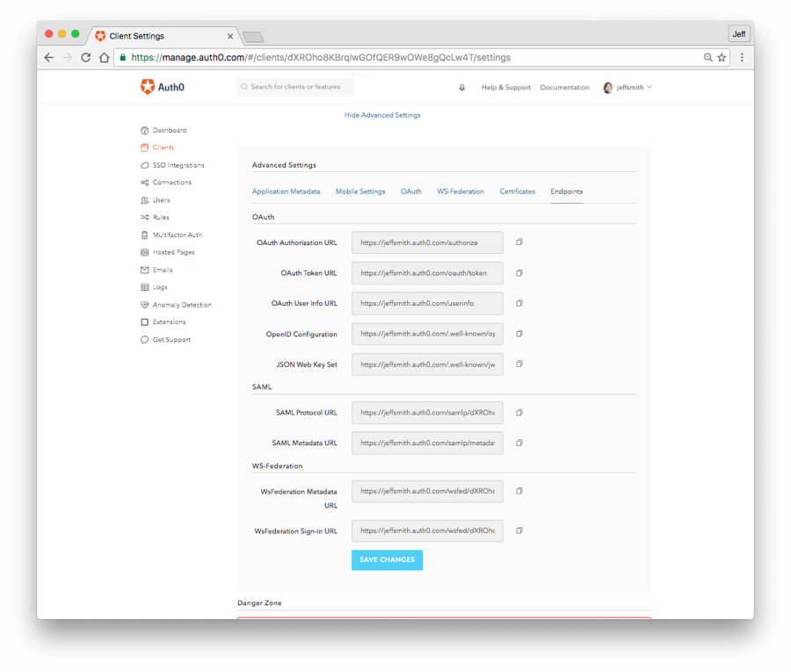Copy the SAML Metadata URL
This screenshot has width=791, height=672.
519,443
